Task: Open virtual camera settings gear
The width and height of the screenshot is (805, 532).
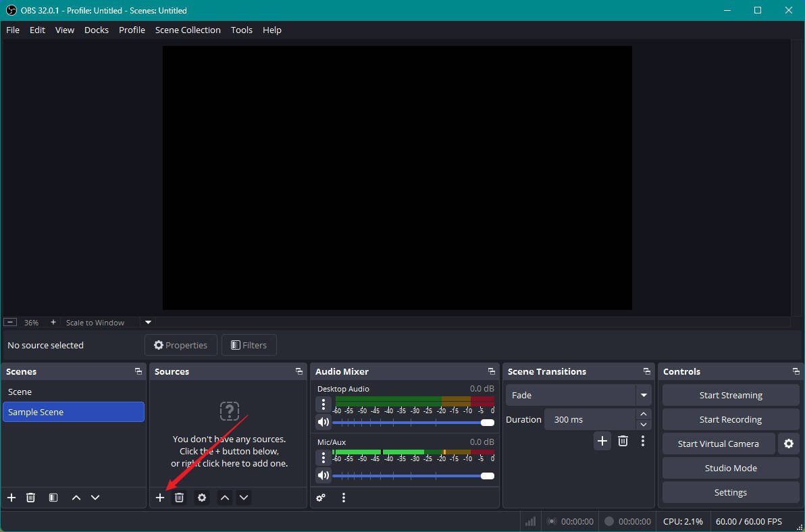Action: [x=789, y=444]
